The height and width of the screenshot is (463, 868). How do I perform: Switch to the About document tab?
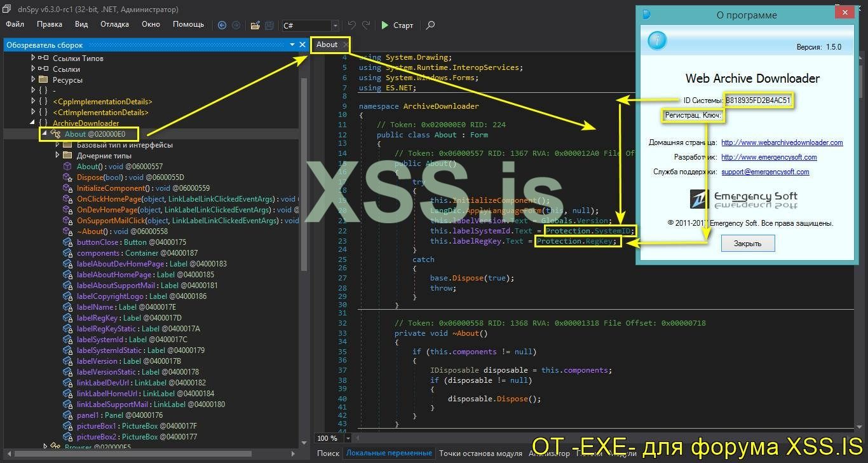point(327,45)
